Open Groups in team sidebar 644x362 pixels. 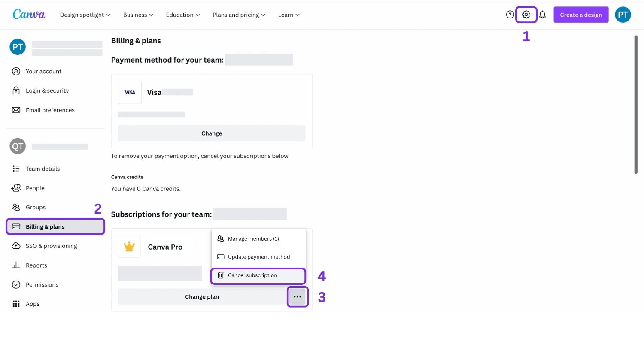55,207
